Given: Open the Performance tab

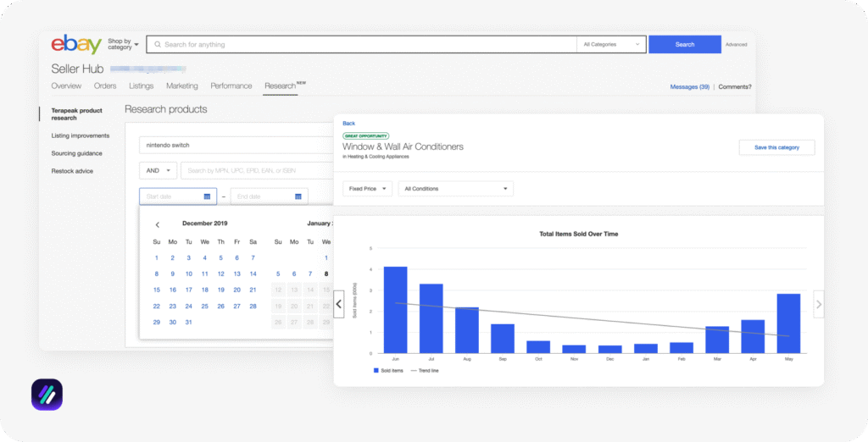Looking at the screenshot, I should click(x=231, y=86).
